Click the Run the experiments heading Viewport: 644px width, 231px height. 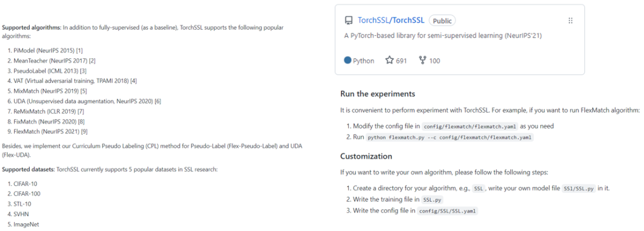[x=378, y=94]
